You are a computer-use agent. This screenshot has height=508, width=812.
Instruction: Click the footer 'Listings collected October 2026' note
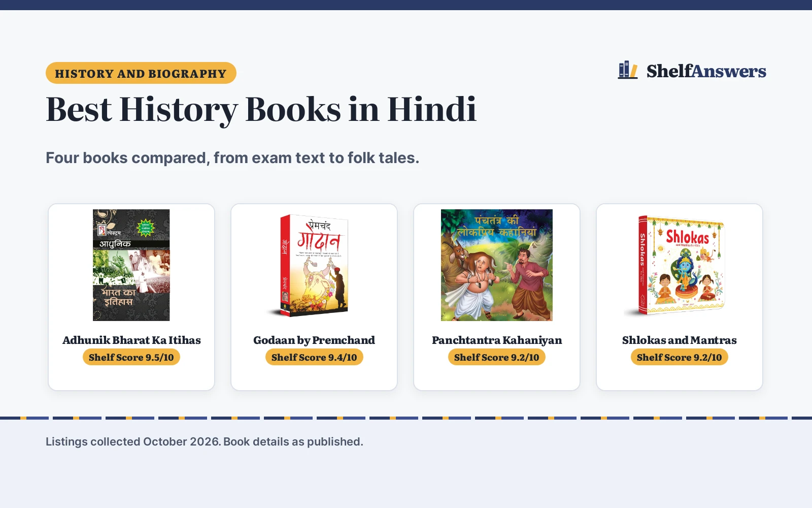pos(205,441)
